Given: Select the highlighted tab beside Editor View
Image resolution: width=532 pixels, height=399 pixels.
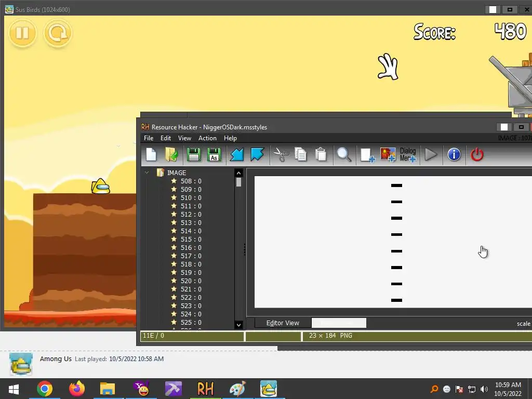Looking at the screenshot, I should coord(339,323).
